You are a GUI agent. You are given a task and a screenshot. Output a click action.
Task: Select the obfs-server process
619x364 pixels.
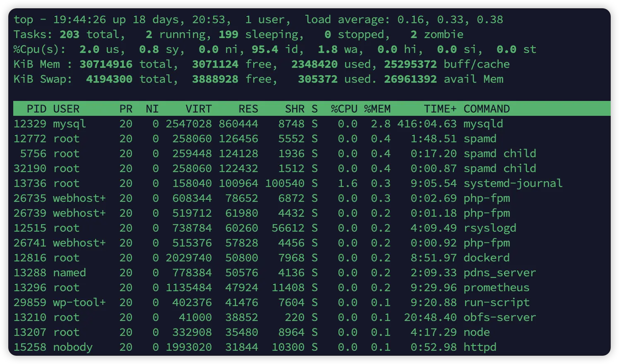pos(499,317)
